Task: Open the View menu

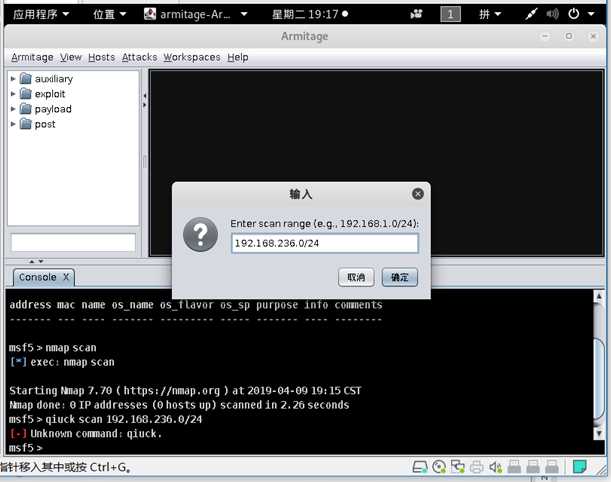Action: 71,57
